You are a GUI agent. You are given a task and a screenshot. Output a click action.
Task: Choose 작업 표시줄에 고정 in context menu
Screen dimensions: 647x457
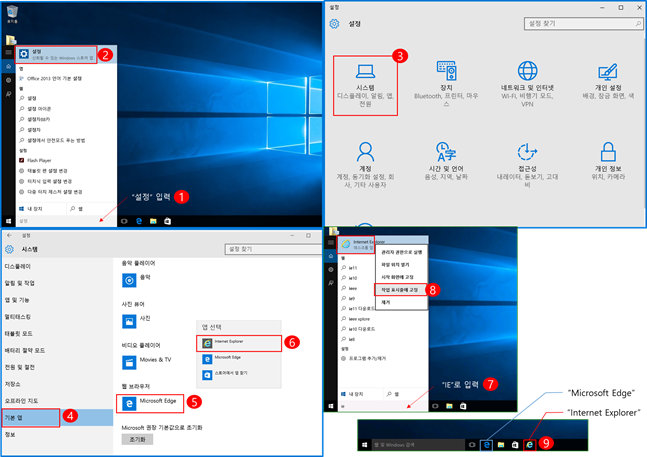pyautogui.click(x=400, y=290)
